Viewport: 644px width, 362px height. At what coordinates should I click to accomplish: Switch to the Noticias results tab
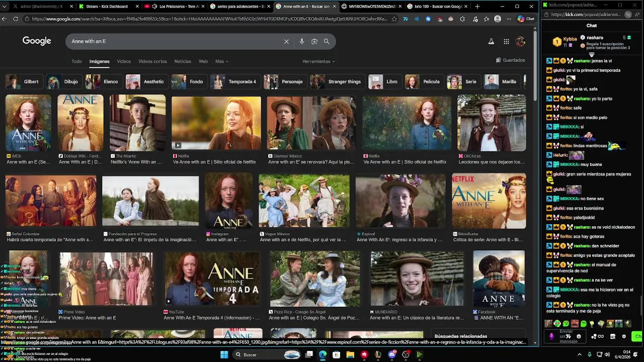[183, 61]
